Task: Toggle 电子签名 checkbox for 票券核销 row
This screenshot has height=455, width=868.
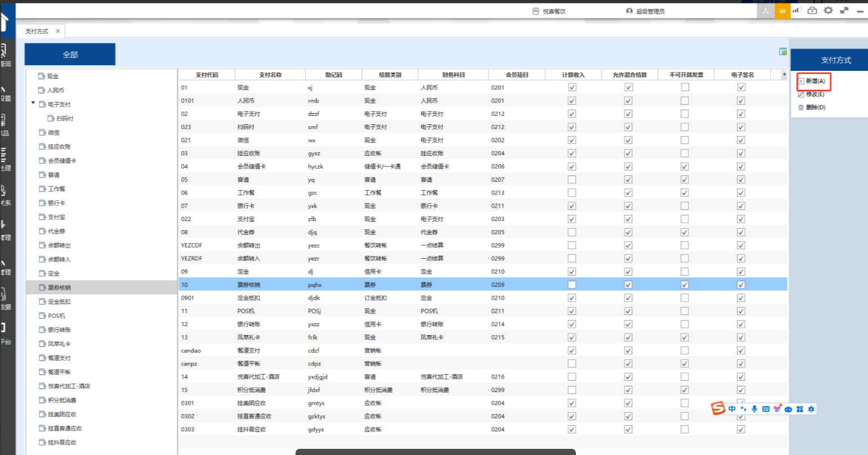Action: coord(741,285)
